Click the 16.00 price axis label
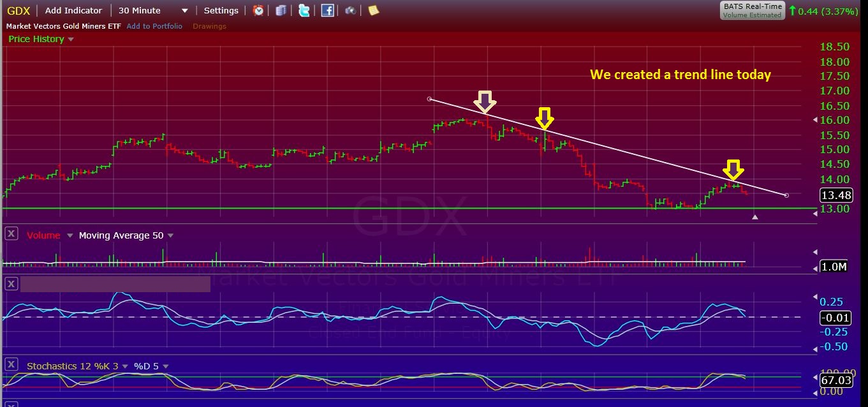 click(x=835, y=120)
